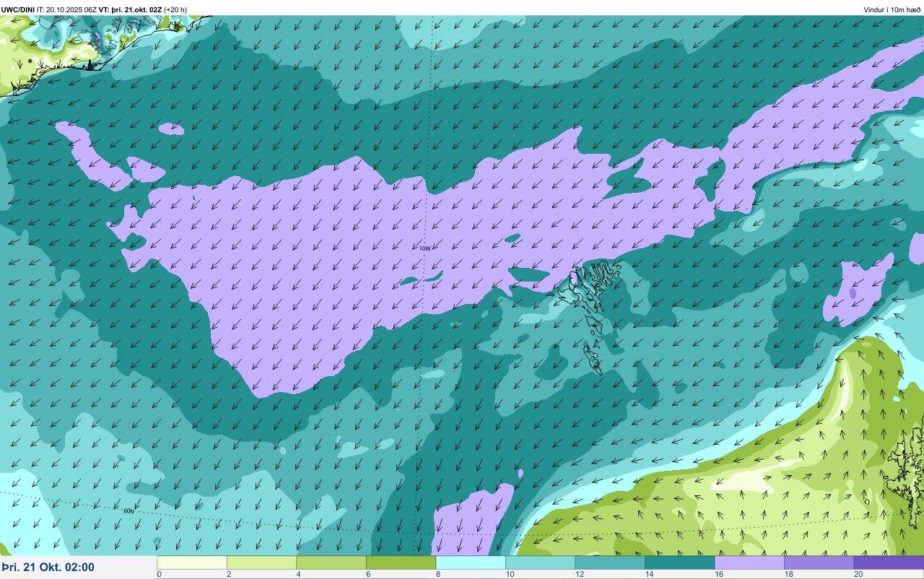Click the pale yellow 0–2 legend swatch

(x=192, y=562)
